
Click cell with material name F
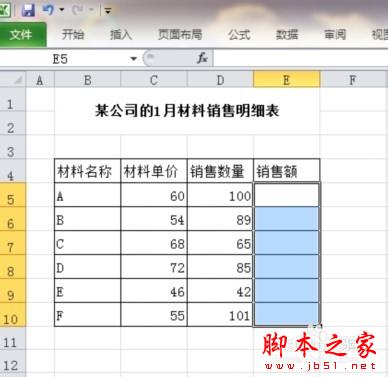click(87, 314)
